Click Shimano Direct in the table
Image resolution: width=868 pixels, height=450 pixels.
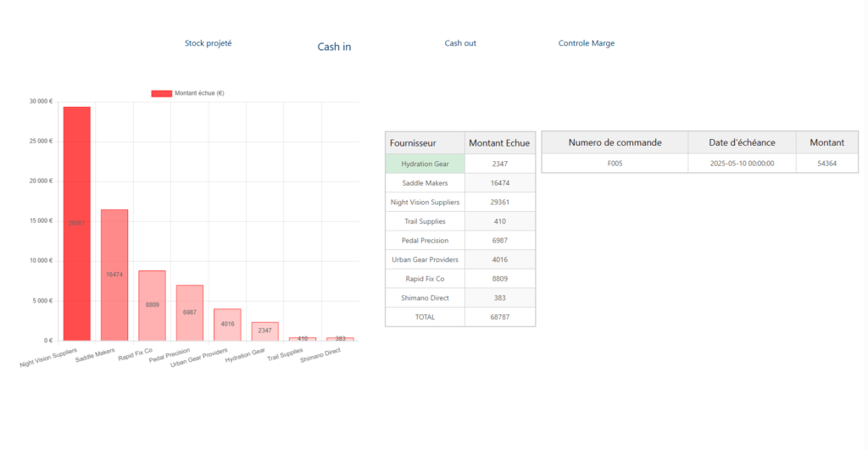425,297
